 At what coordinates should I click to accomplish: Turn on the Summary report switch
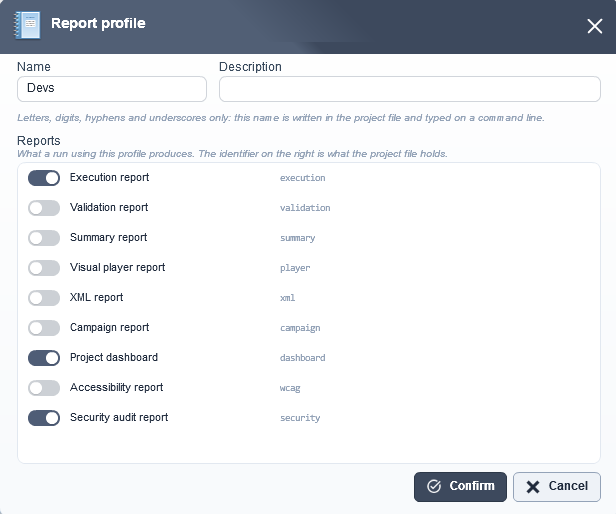click(44, 238)
